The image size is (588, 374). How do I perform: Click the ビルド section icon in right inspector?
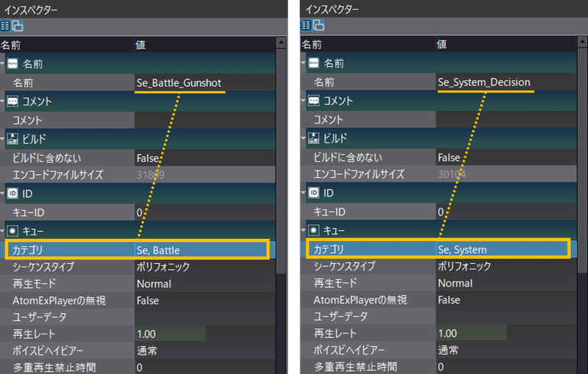point(314,138)
